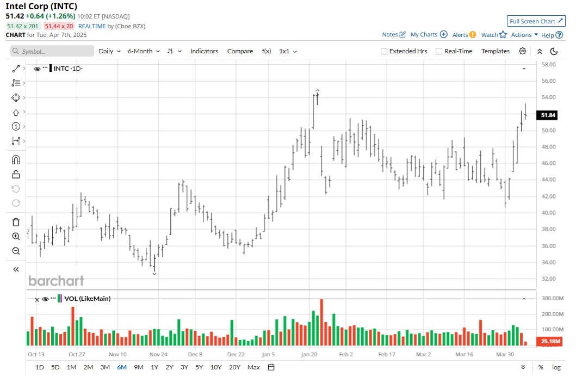Zoom out using the magnifier minus icon

coord(16,251)
